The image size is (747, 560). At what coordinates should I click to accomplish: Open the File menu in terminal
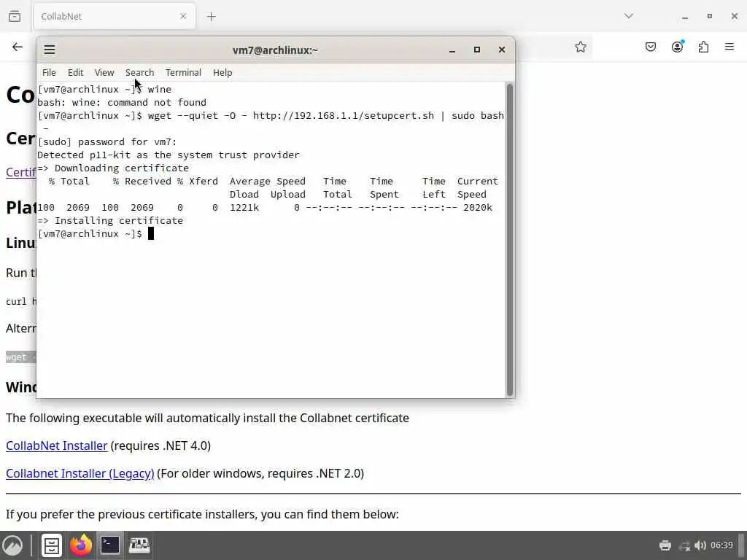[x=49, y=72]
